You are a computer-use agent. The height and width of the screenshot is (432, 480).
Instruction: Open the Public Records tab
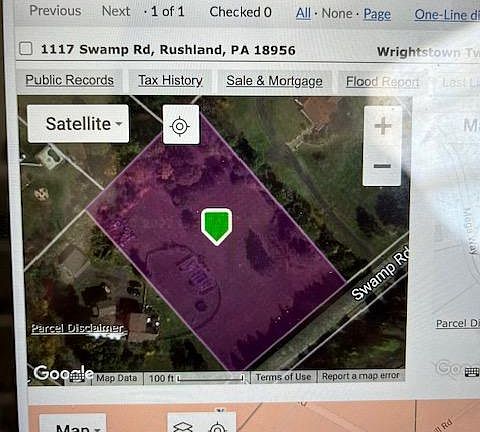69,80
